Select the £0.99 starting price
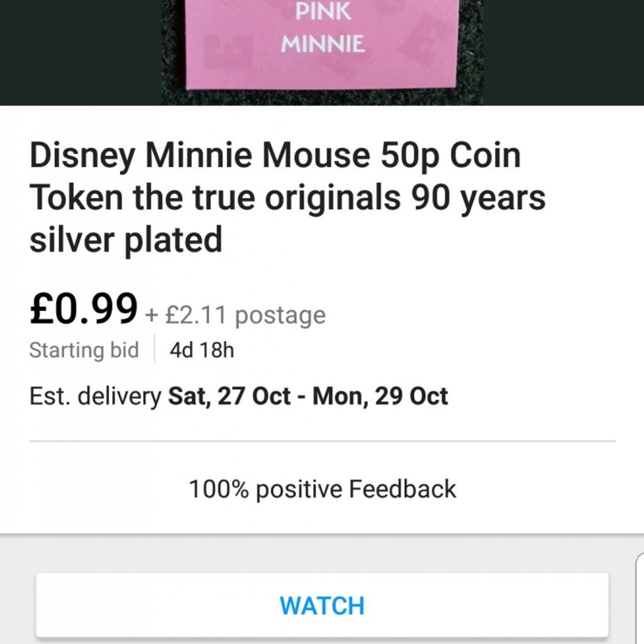Image resolution: width=644 pixels, height=644 pixels. (x=82, y=309)
